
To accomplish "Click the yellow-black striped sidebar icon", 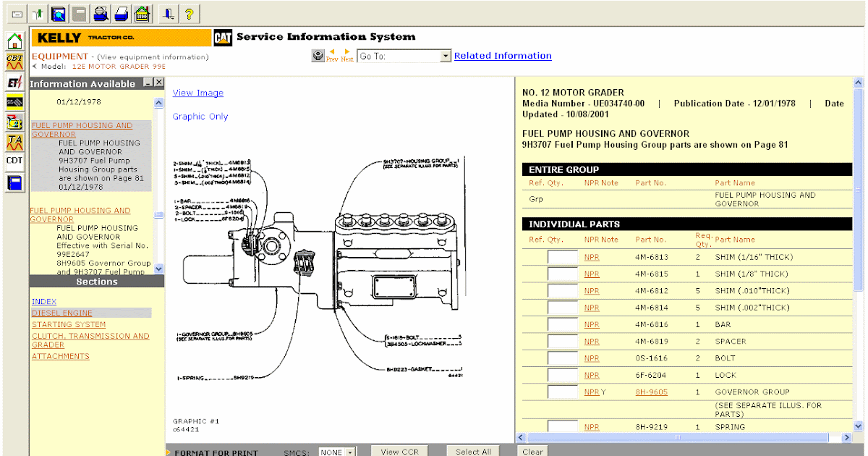I will [14, 101].
